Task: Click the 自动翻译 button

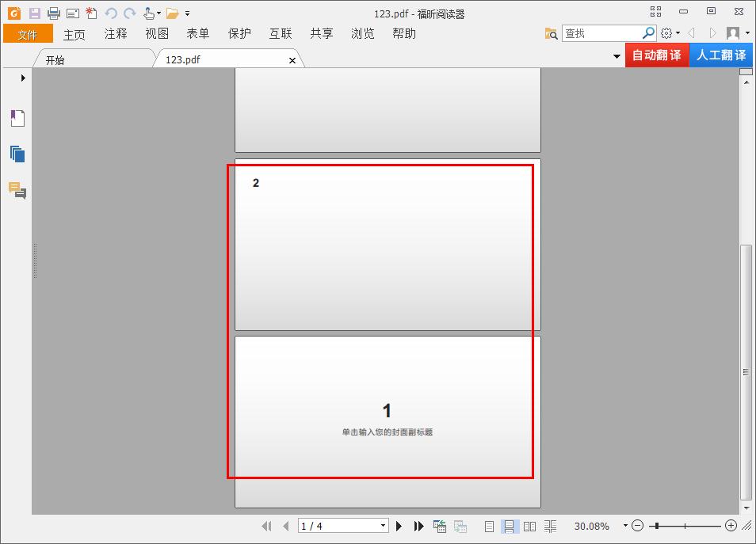Action: (657, 55)
